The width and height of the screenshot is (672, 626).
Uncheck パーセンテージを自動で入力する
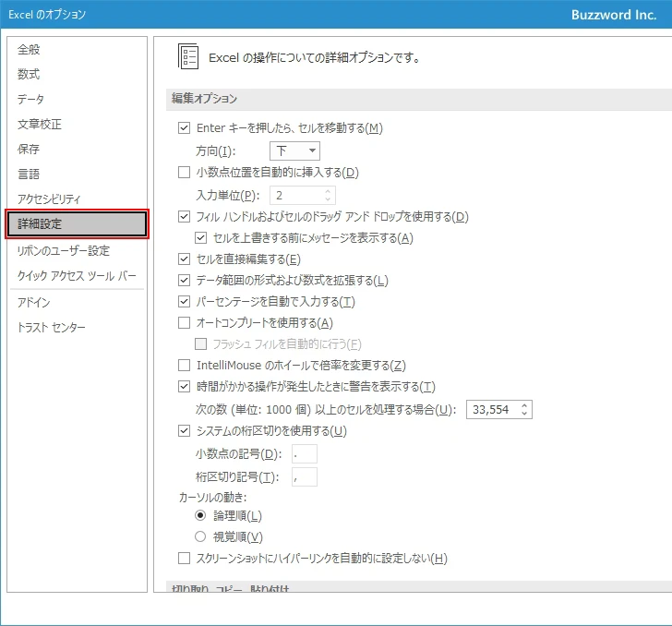[x=185, y=301]
